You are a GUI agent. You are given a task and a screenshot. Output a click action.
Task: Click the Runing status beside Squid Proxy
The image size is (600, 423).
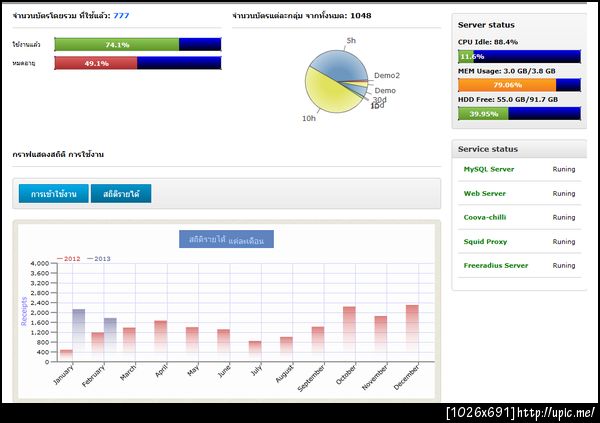(x=564, y=242)
